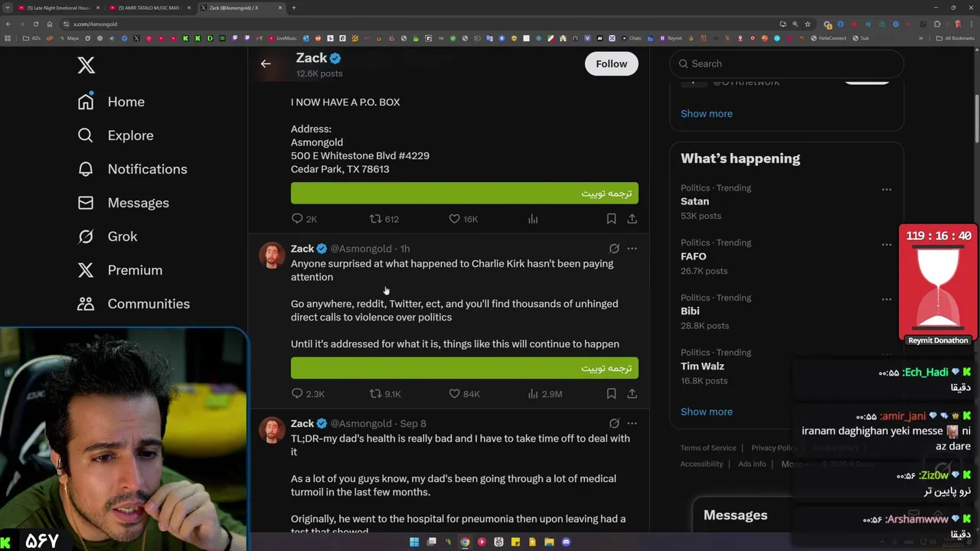Follow Zack with the Follow button
The width and height of the screenshot is (980, 551).
click(611, 64)
